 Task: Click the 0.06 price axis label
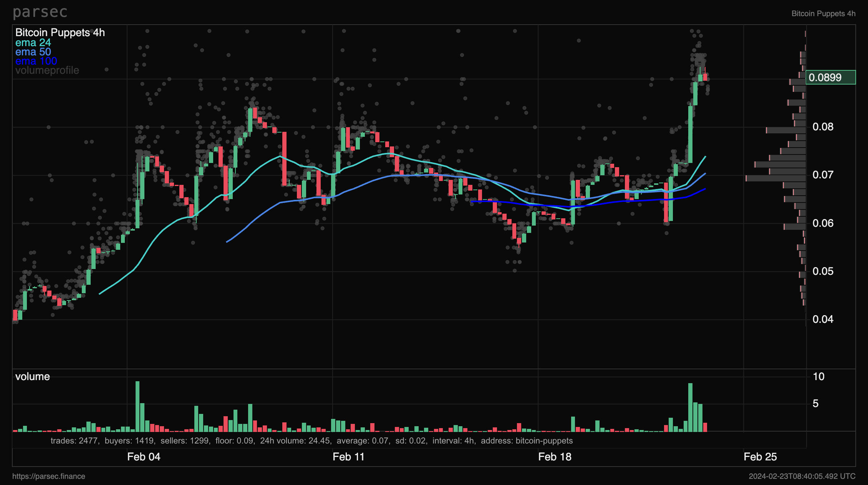(x=823, y=223)
